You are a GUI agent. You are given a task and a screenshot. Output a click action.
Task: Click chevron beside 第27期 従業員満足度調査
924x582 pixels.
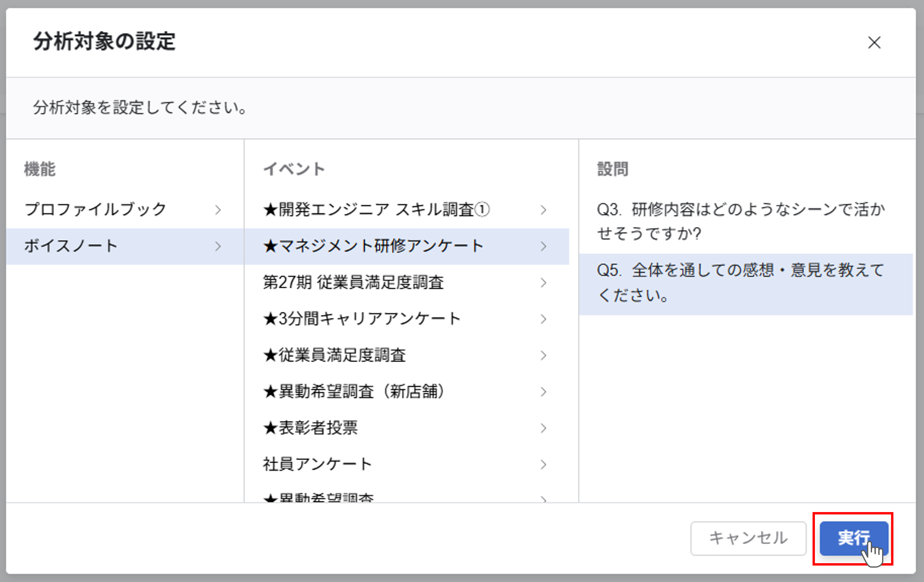[x=543, y=283]
